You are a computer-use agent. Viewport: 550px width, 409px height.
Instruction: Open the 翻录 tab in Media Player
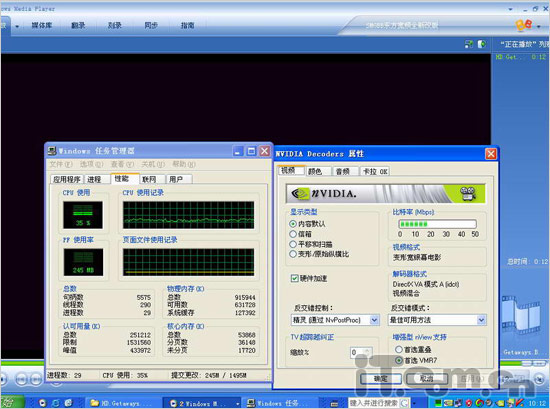(78, 25)
